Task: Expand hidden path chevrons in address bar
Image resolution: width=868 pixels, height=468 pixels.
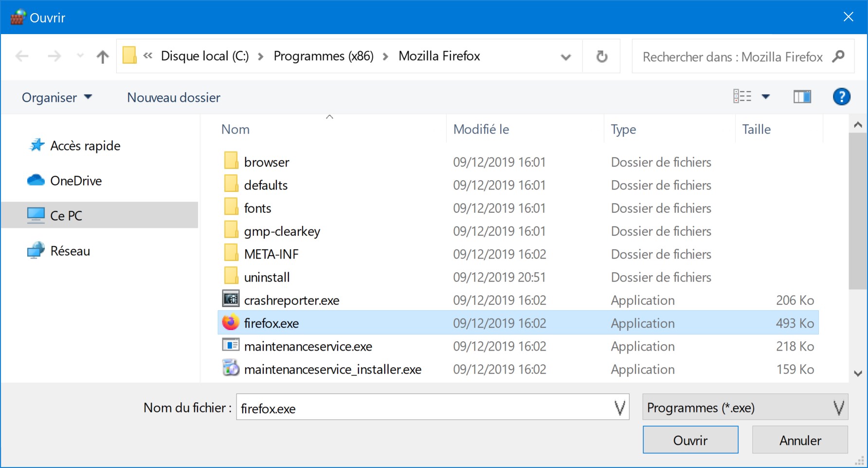Action: tap(148, 56)
